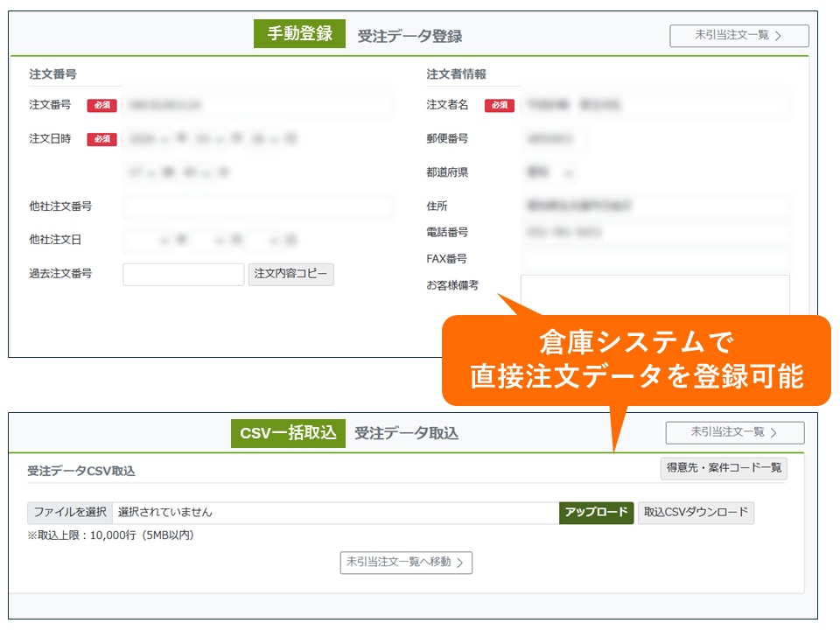Click the 郵便番号 input field
Image resolution: width=840 pixels, height=630 pixels.
tap(555, 139)
